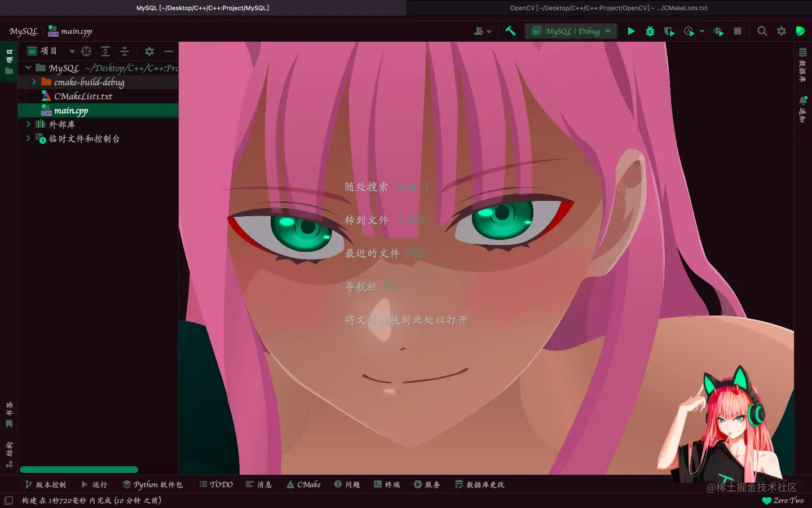
Task: Click Collapse All icon in project panel
Action: 125,51
